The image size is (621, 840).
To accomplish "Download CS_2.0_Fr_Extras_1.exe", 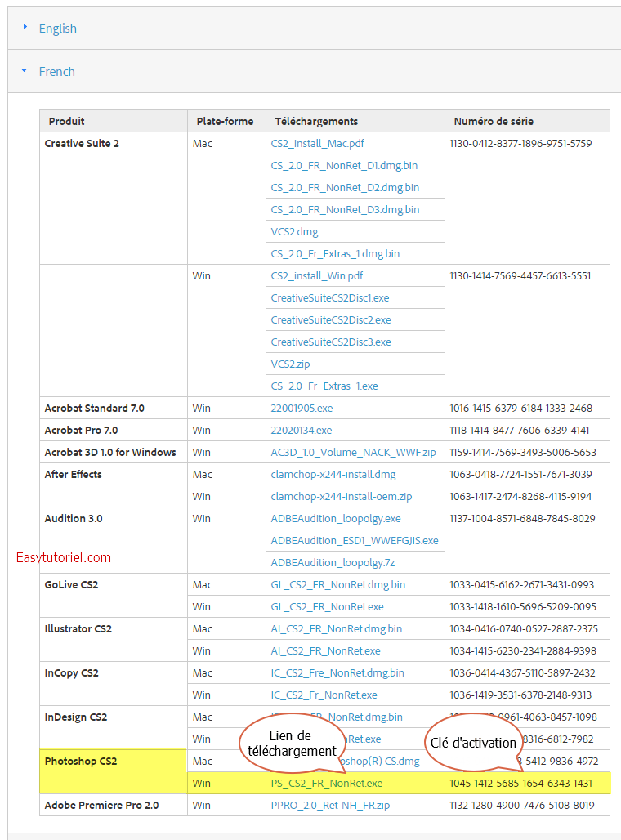I will point(324,386).
